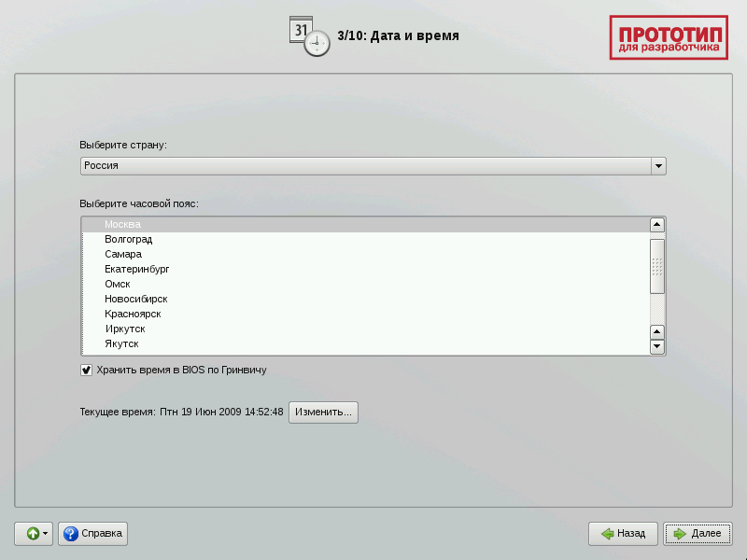Select Новосибирск timezone
The image size is (747, 560).
tap(365, 299)
